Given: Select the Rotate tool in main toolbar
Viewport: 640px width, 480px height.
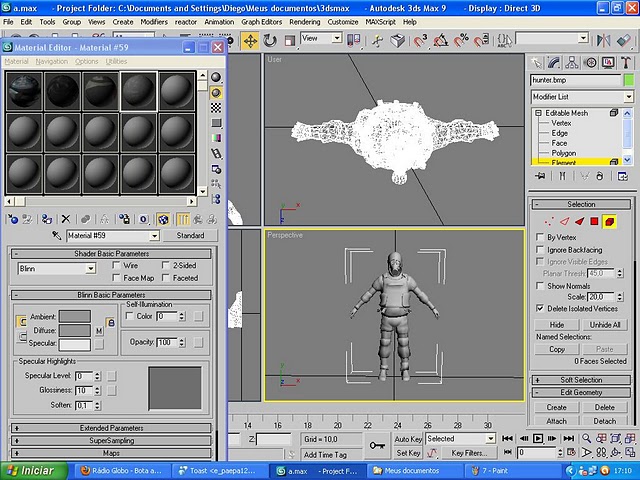Looking at the screenshot, I should 270,41.
